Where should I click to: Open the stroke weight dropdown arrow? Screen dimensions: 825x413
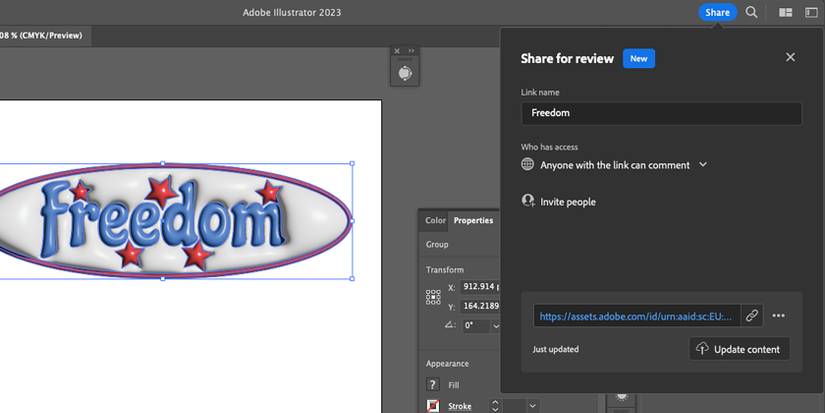532,406
